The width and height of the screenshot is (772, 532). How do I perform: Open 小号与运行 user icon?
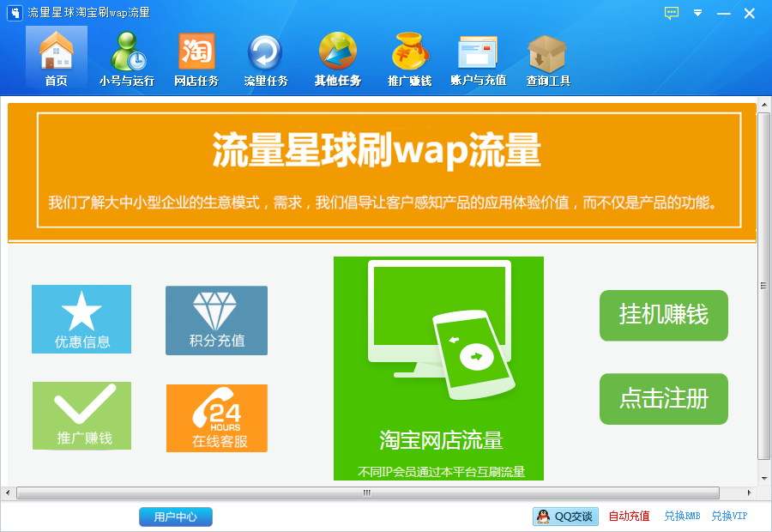point(127,57)
